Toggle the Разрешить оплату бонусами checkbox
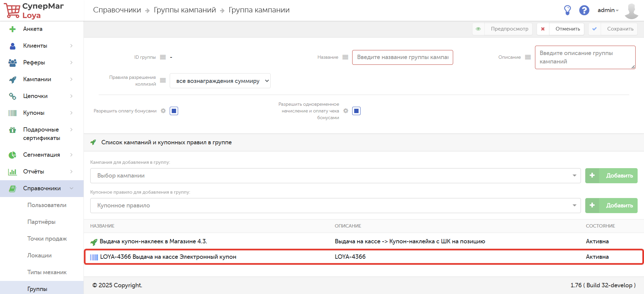The height and width of the screenshot is (294, 644). pyautogui.click(x=174, y=111)
